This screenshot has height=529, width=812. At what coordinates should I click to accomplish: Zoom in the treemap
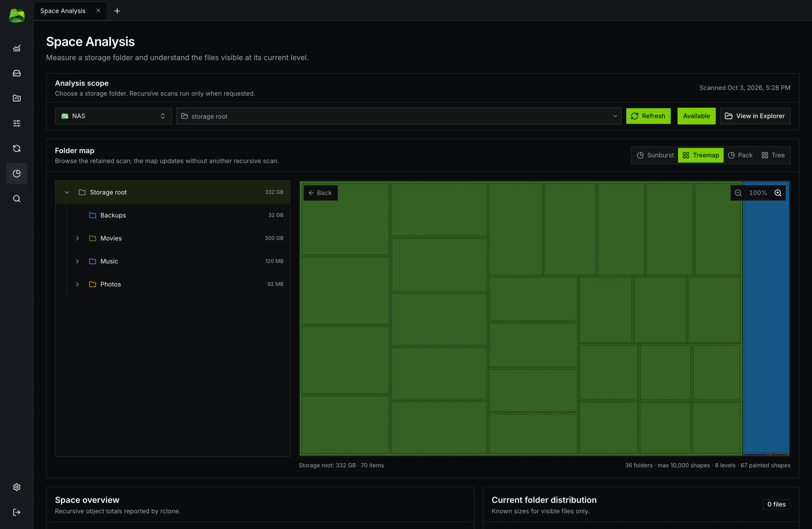778,193
